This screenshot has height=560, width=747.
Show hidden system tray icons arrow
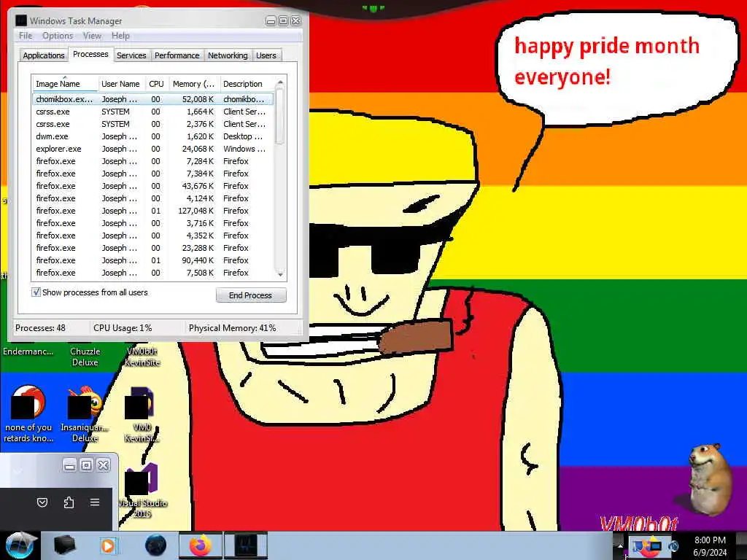(x=620, y=546)
